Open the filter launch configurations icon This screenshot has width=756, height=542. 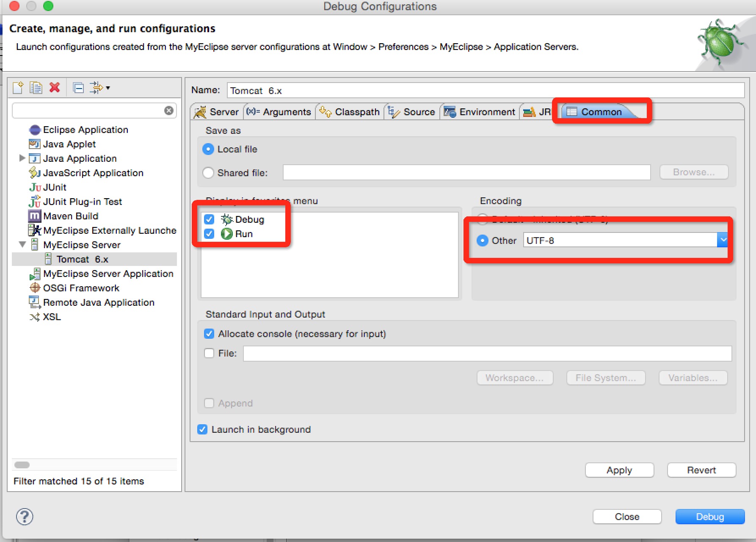[97, 88]
